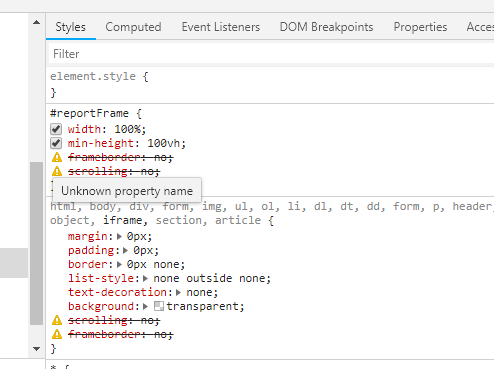
Task: Click the 'none outside none' list-style value
Action: [x=209, y=278]
